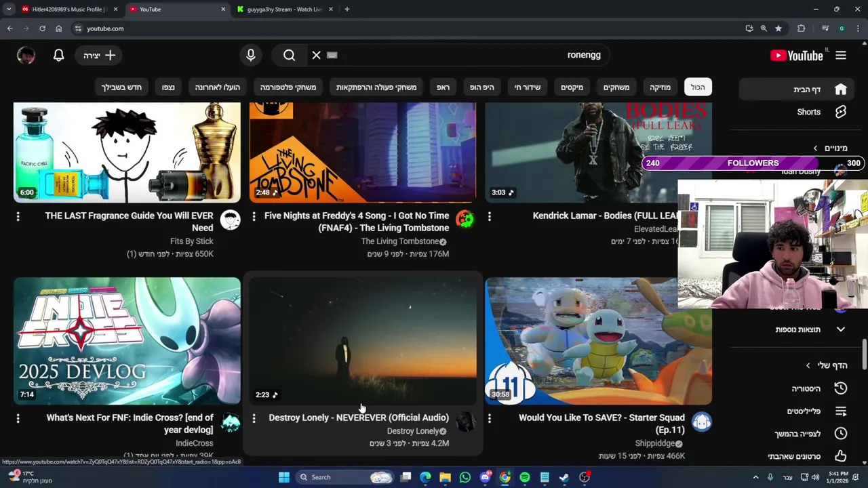Open IndieCross channel avatar
Image resolution: width=868 pixels, height=488 pixels.
(x=231, y=422)
